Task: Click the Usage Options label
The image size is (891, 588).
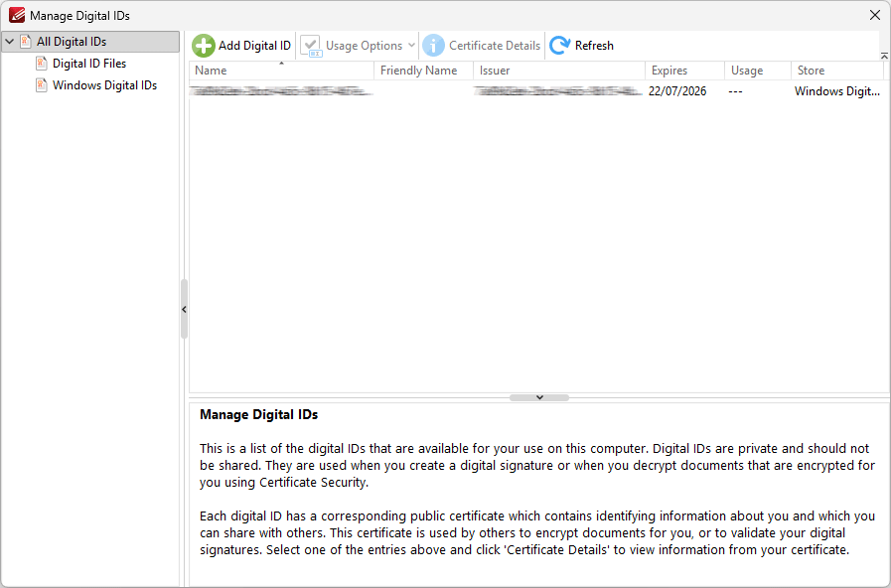Action: pyautogui.click(x=364, y=46)
